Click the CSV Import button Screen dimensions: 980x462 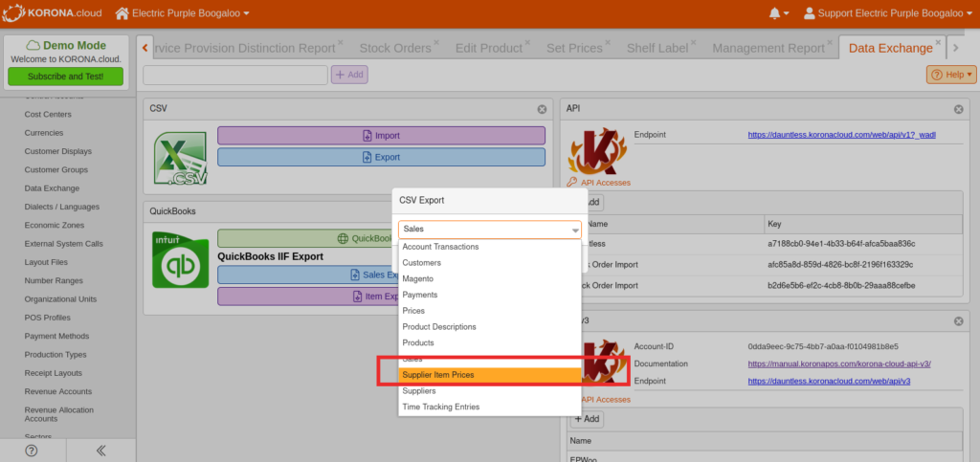381,136
